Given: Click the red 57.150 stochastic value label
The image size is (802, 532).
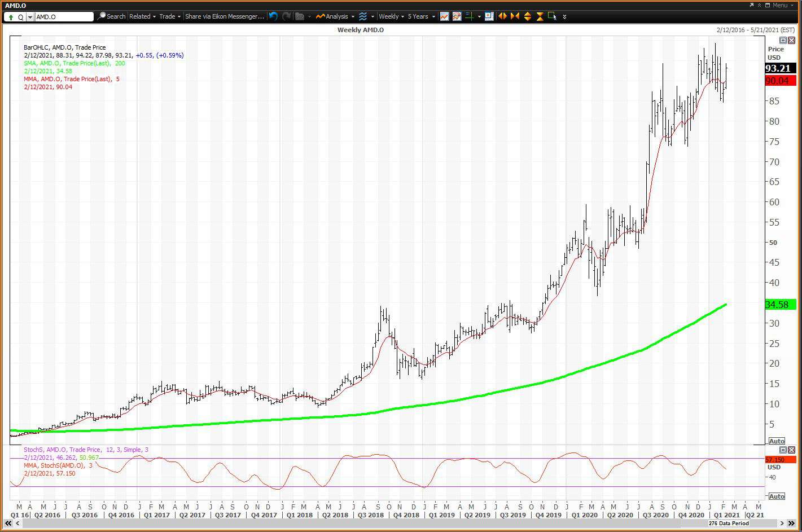Looking at the screenshot, I should pyautogui.click(x=780, y=460).
